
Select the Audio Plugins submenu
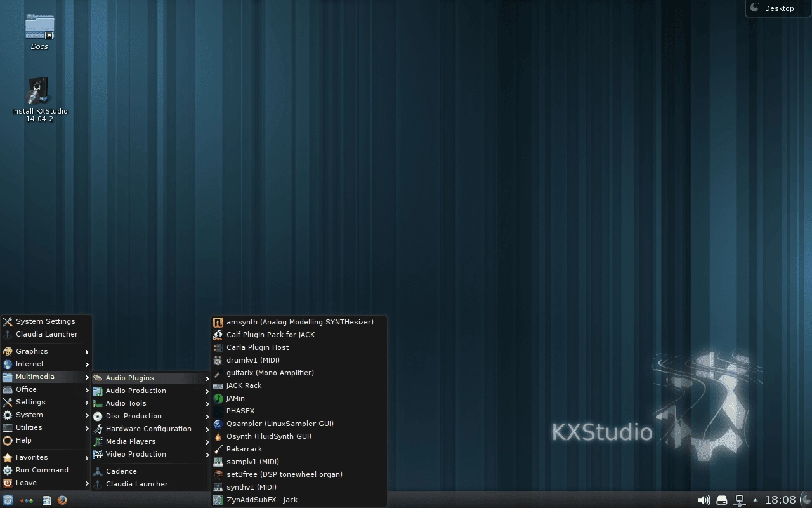tap(151, 378)
